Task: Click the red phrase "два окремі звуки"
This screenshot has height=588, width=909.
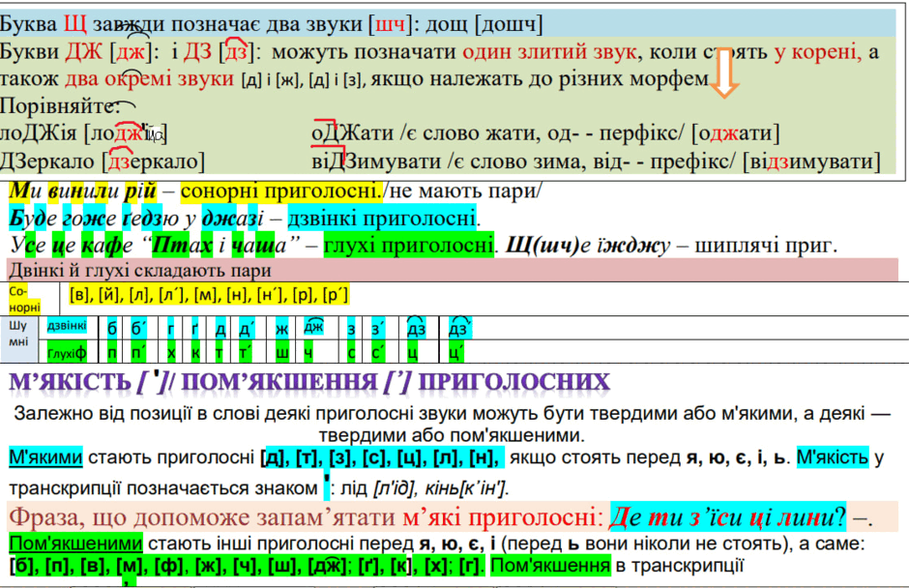Action: 149,78
